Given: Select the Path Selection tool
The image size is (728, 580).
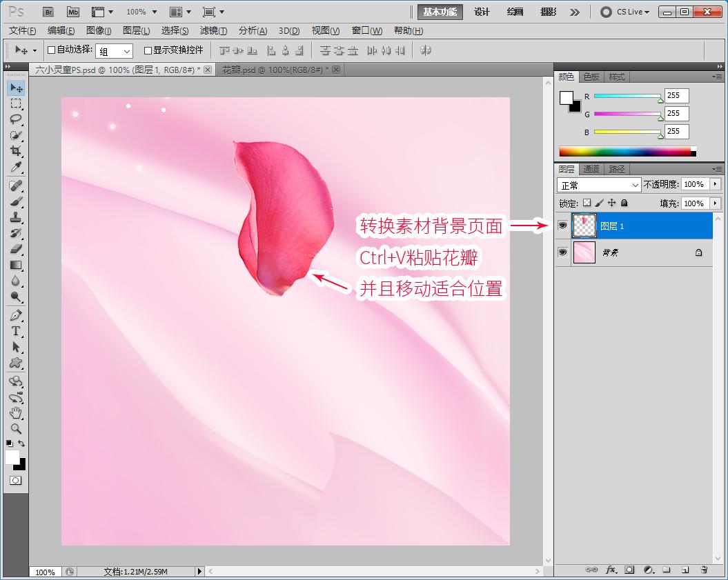Looking at the screenshot, I should (17, 347).
